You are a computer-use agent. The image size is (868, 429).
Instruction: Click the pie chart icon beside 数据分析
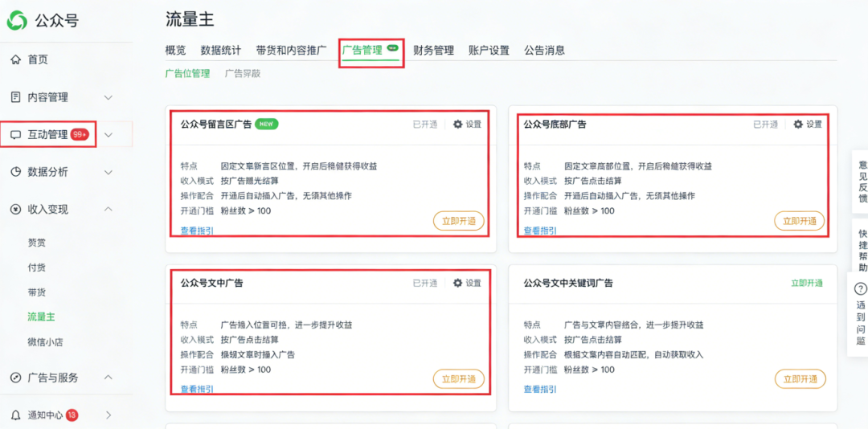click(16, 172)
